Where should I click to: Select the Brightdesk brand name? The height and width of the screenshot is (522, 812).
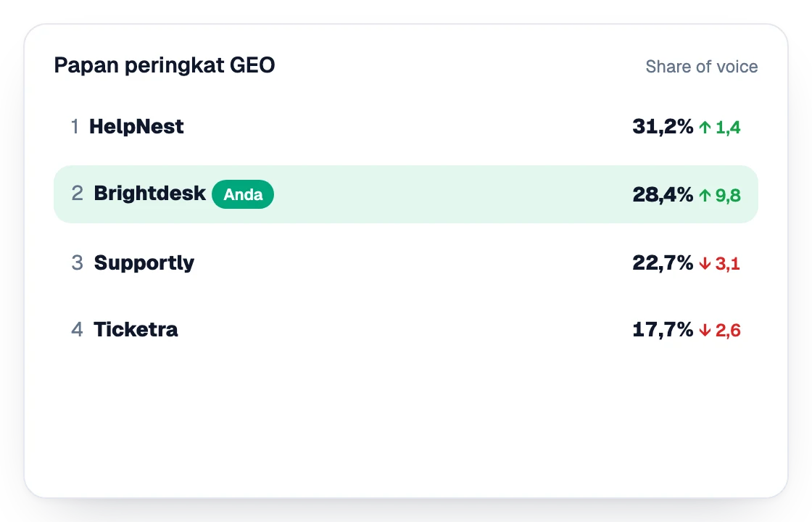click(x=149, y=193)
